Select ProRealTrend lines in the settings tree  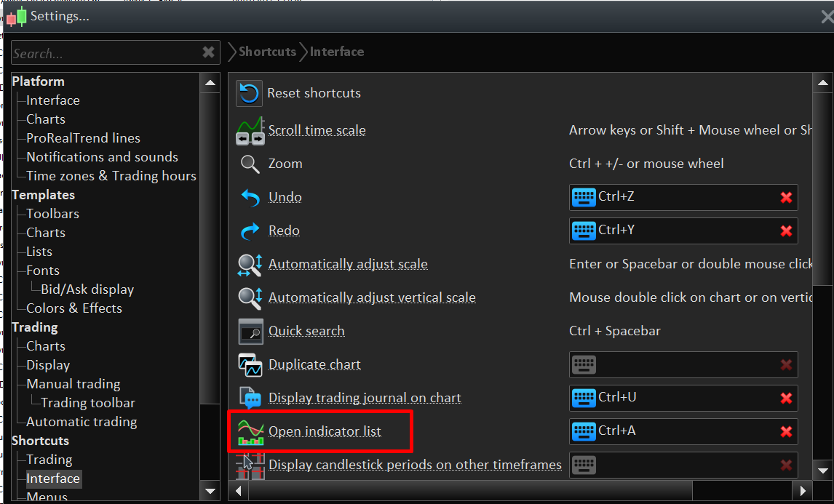pos(83,138)
